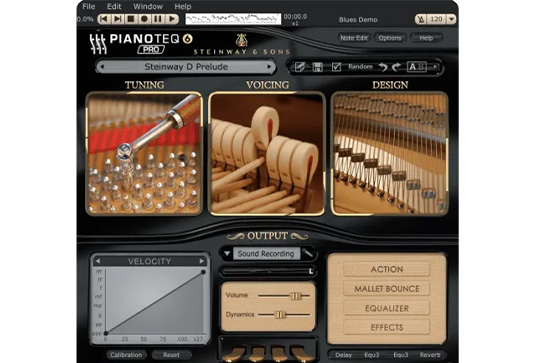The height and width of the screenshot is (363, 535).
Task: Open the ACTION panel button
Action: 387,269
